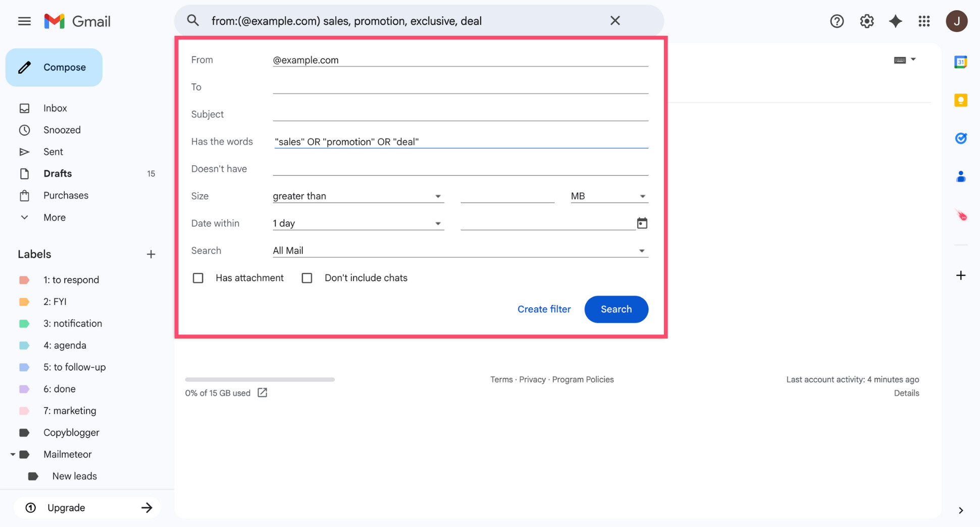980x527 pixels.
Task: Open the Google apps grid
Action: (924, 21)
